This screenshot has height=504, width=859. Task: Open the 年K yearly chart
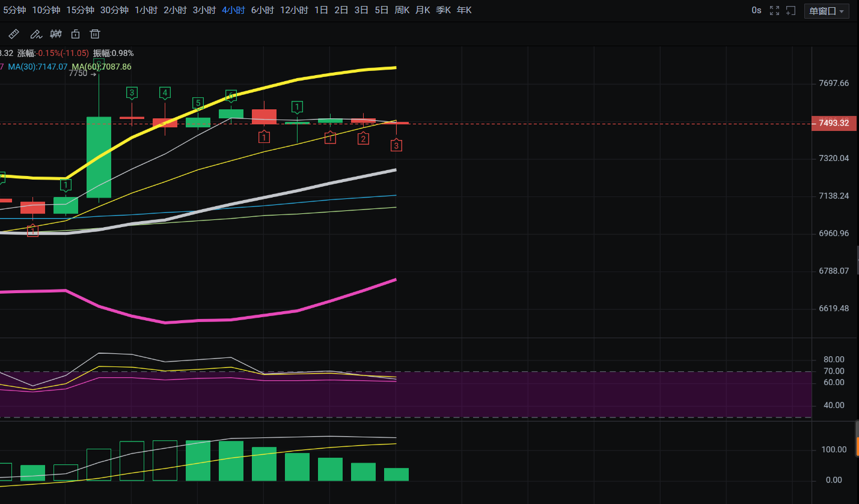tap(464, 10)
